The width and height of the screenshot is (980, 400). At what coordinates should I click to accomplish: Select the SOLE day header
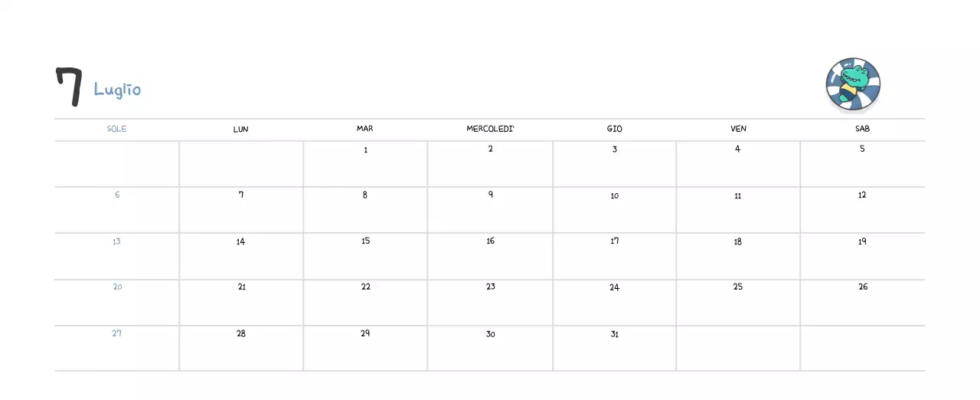click(x=117, y=129)
